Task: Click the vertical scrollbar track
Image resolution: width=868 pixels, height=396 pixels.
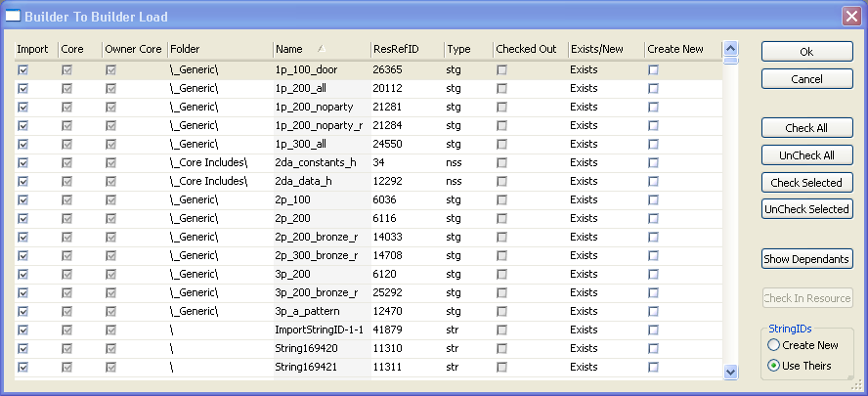Action: pos(730,215)
